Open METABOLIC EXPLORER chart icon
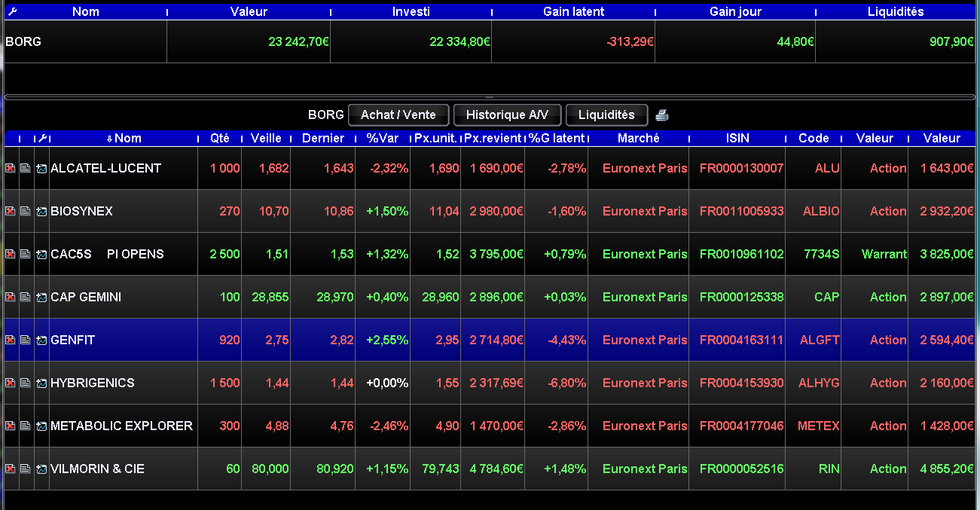 (x=41, y=426)
